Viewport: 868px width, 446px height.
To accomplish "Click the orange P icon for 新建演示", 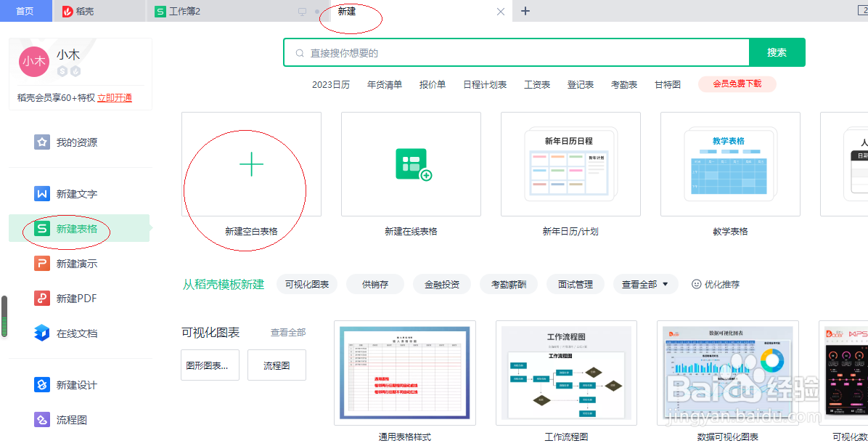I will (42, 263).
